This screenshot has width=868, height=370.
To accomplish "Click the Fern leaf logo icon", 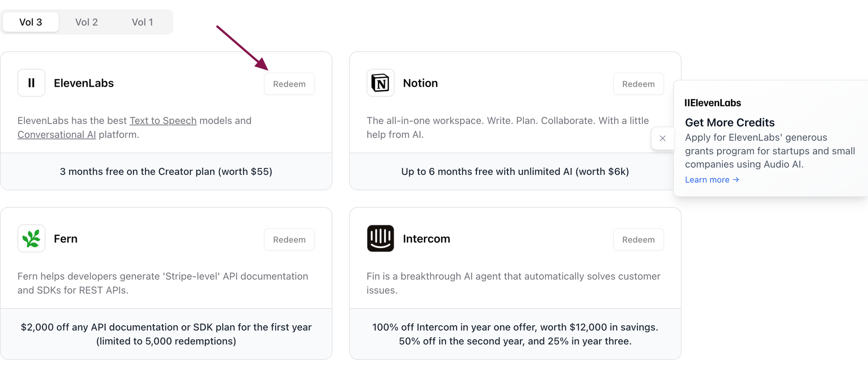I will (x=31, y=239).
